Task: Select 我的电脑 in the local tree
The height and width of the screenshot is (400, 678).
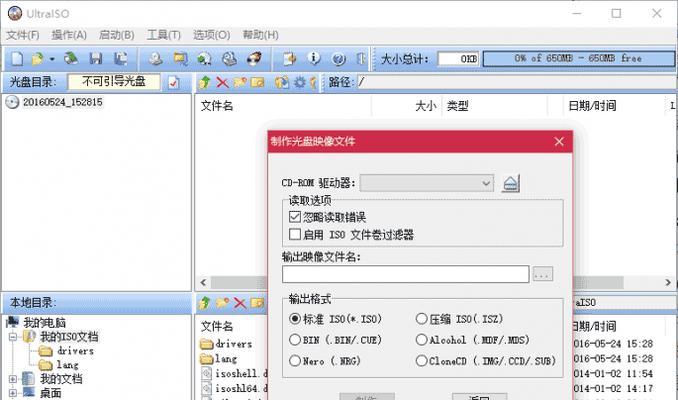Action: pos(45,323)
